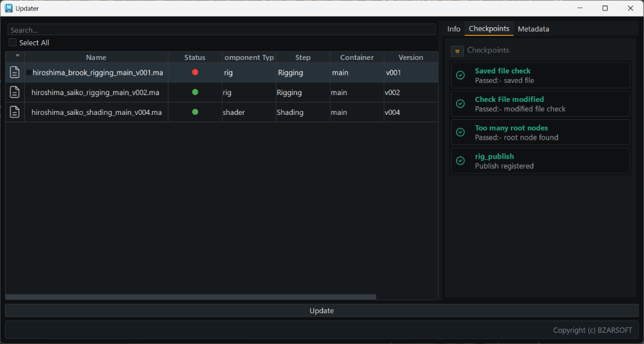Select hiroshima_saiko_shading_main_v004.ma file name
644x344 pixels.
pos(96,112)
